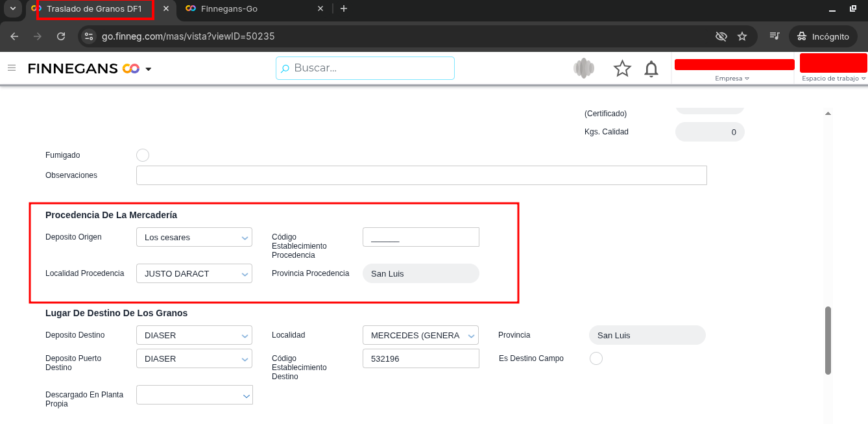Toggle Es Destino Campo checkbox
The width and height of the screenshot is (868, 424).
(596, 358)
